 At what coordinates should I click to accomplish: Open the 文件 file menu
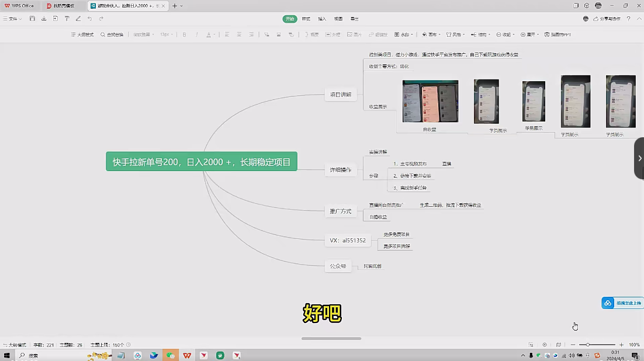[x=12, y=19]
